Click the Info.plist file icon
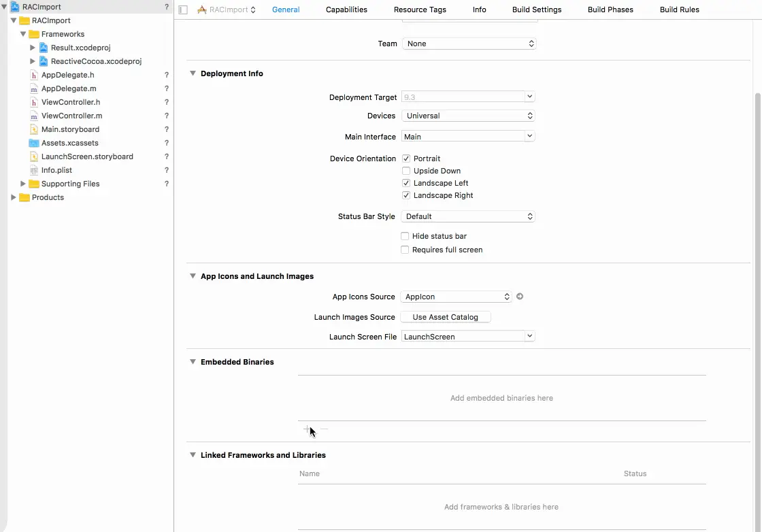The image size is (762, 532). tap(34, 170)
